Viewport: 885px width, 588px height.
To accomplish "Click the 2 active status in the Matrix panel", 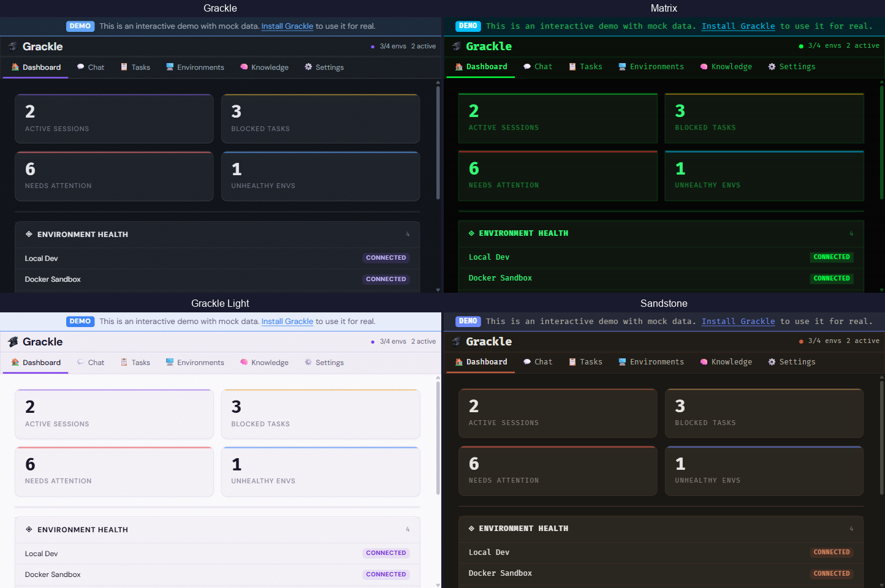I will click(863, 46).
